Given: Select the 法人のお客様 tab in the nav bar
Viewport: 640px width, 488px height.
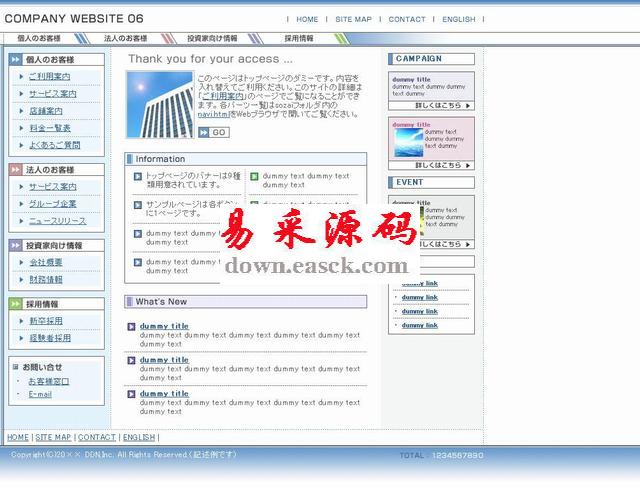Looking at the screenshot, I should coord(126,38).
